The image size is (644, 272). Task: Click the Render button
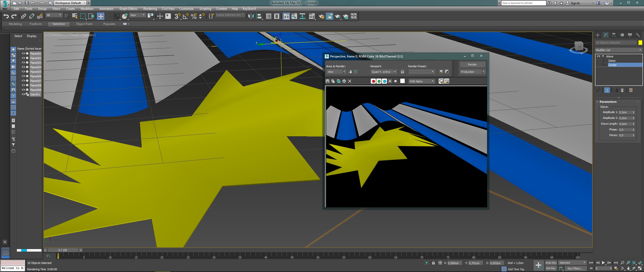click(x=472, y=64)
